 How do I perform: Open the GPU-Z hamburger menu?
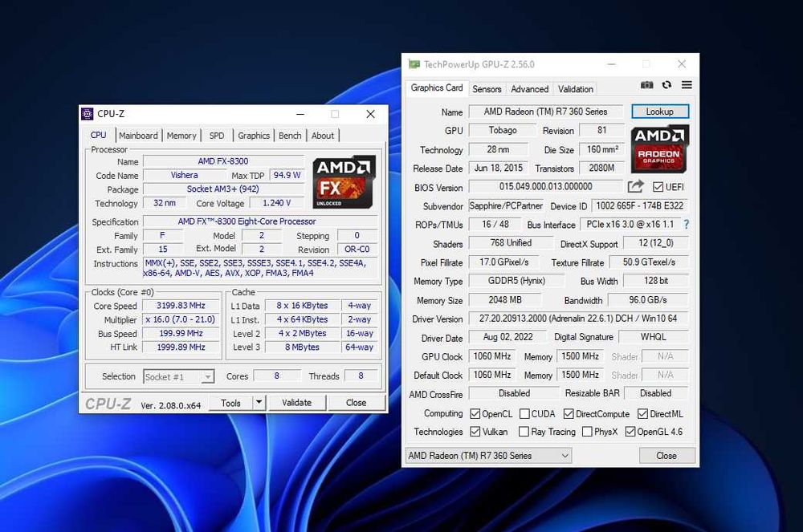687,85
